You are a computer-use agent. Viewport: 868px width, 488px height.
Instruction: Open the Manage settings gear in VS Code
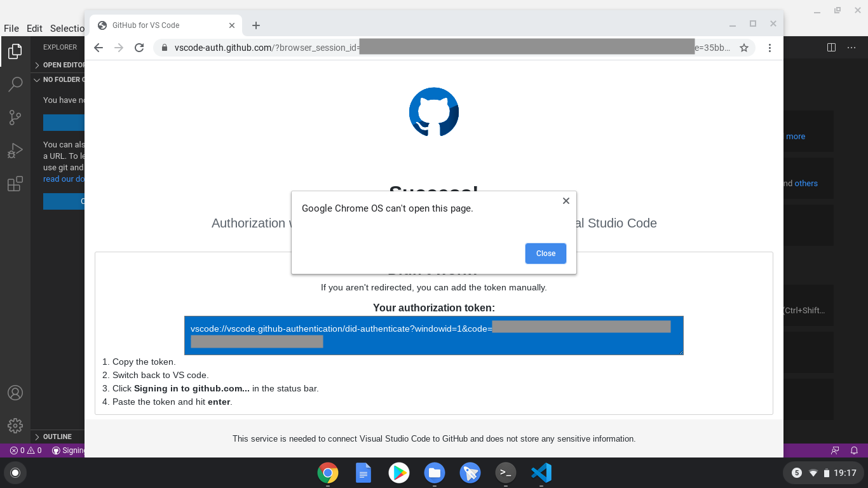(x=15, y=426)
